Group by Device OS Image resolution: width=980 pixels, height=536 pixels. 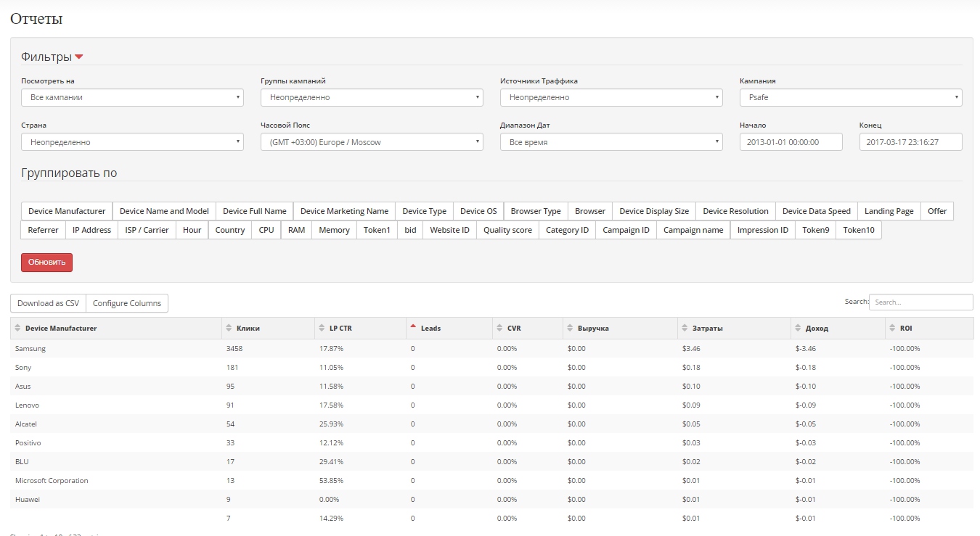(x=478, y=211)
